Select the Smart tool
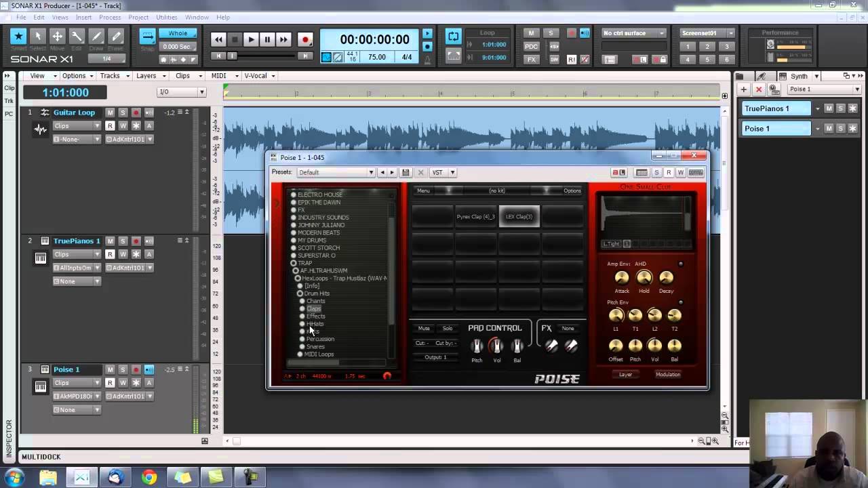Viewport: 868px width, 488px height. 18,37
